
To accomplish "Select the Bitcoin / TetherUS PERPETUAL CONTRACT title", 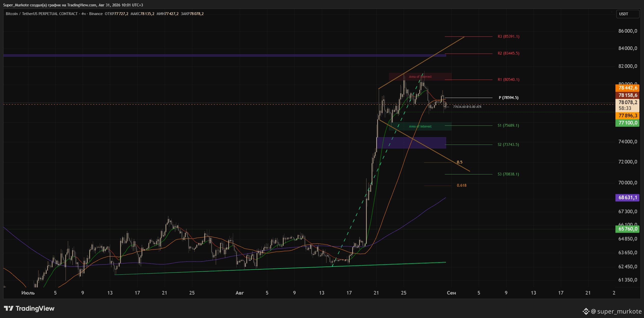I will pyautogui.click(x=42, y=14).
